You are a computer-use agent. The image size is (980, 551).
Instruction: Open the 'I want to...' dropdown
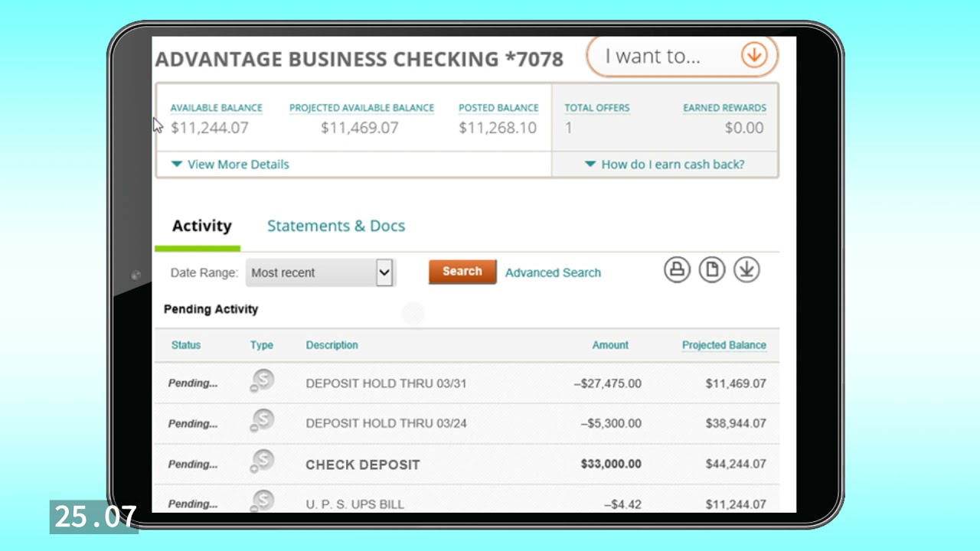682,56
